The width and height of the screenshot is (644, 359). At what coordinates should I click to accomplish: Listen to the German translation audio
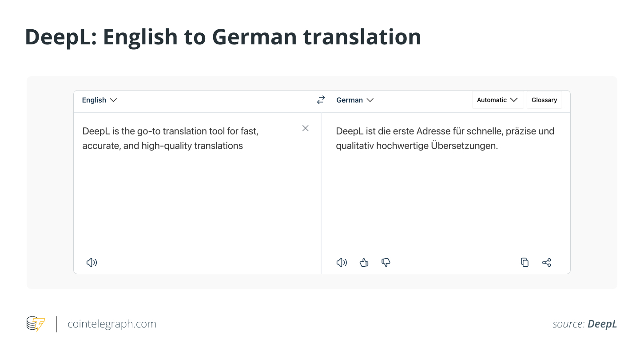[341, 262]
